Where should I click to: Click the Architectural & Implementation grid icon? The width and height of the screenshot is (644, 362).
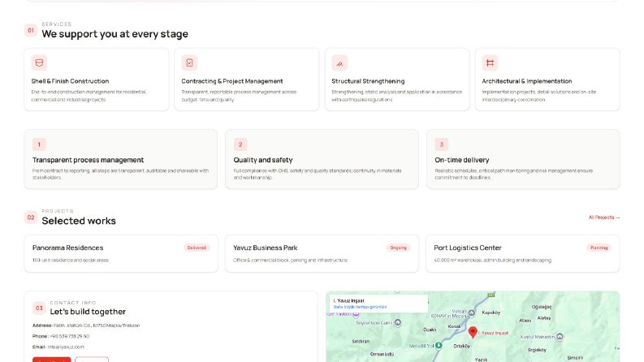coord(490,62)
